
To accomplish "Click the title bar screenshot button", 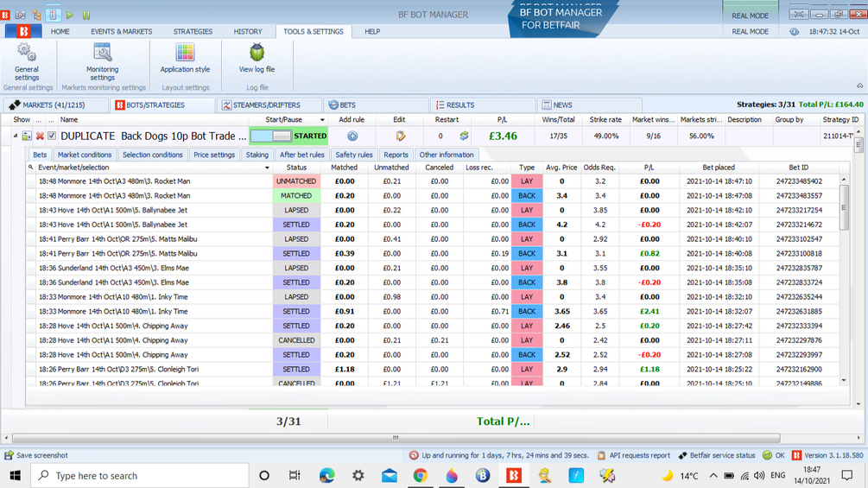I will coord(799,15).
